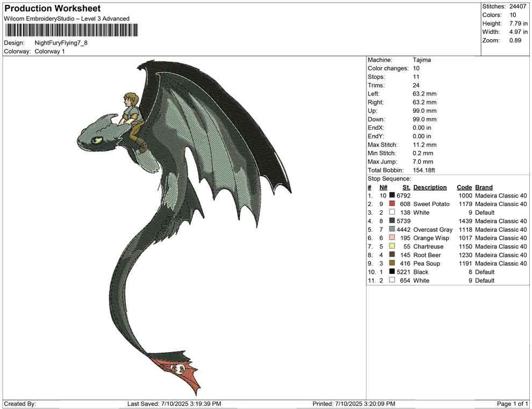Click the barcode under the worksheet title
The width and height of the screenshot is (532, 409).
pos(71,30)
